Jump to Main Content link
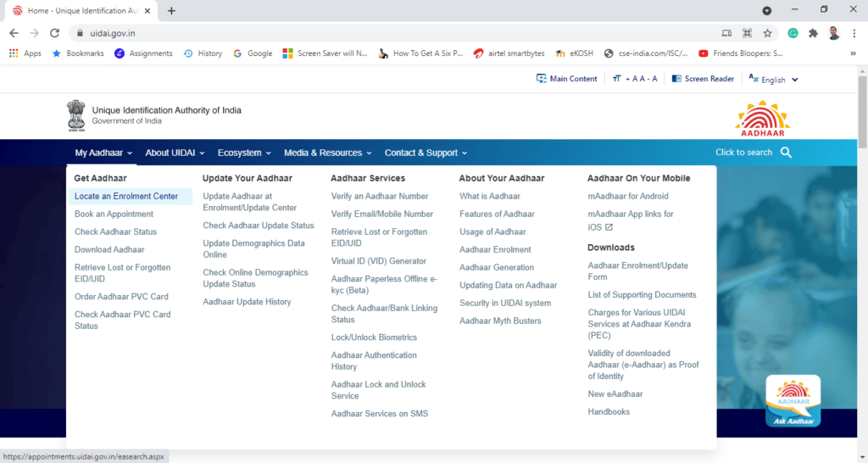The height and width of the screenshot is (463, 868). point(566,79)
